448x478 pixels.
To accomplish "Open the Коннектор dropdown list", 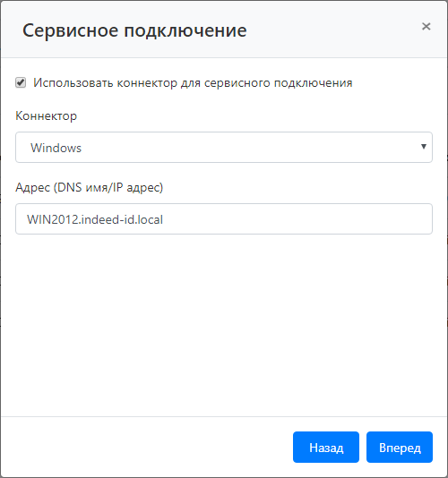I will [x=224, y=147].
